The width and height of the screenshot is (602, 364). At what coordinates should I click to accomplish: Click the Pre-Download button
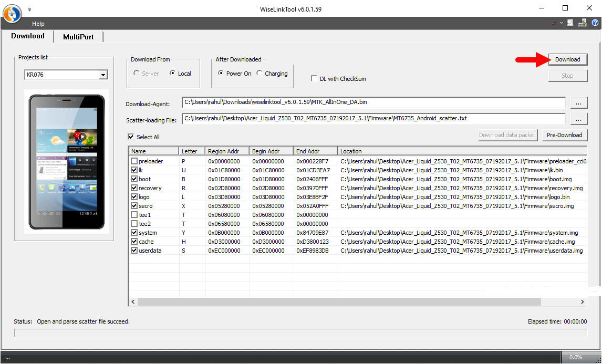(x=564, y=135)
